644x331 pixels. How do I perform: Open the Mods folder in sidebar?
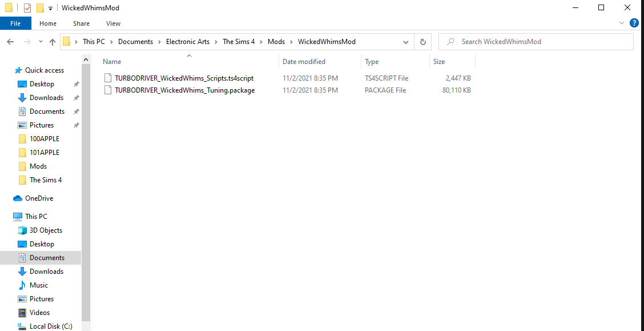tap(38, 166)
